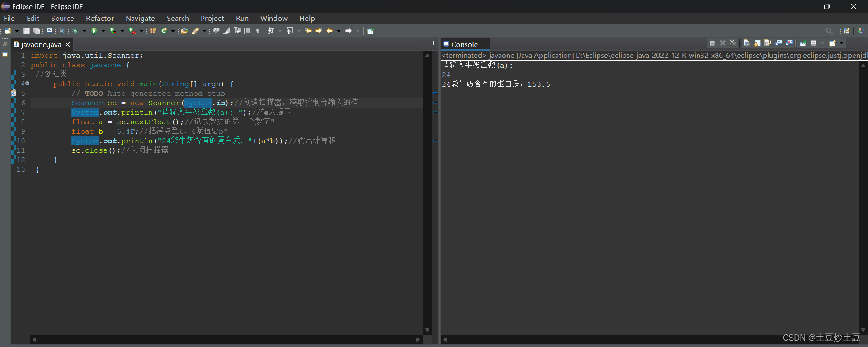Launch Coverage run from the toolbar
The image size is (868, 347).
pos(113,31)
